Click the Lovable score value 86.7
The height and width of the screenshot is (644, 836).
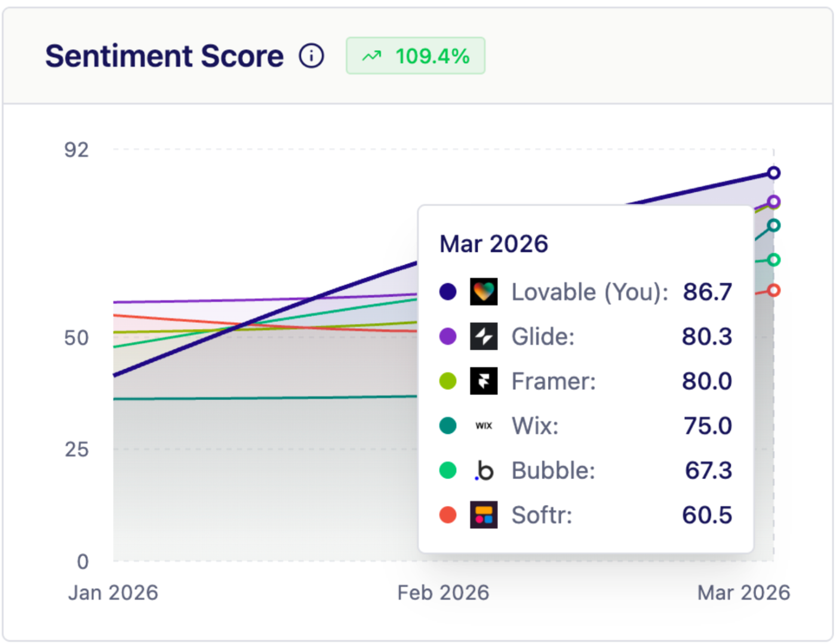(x=708, y=292)
